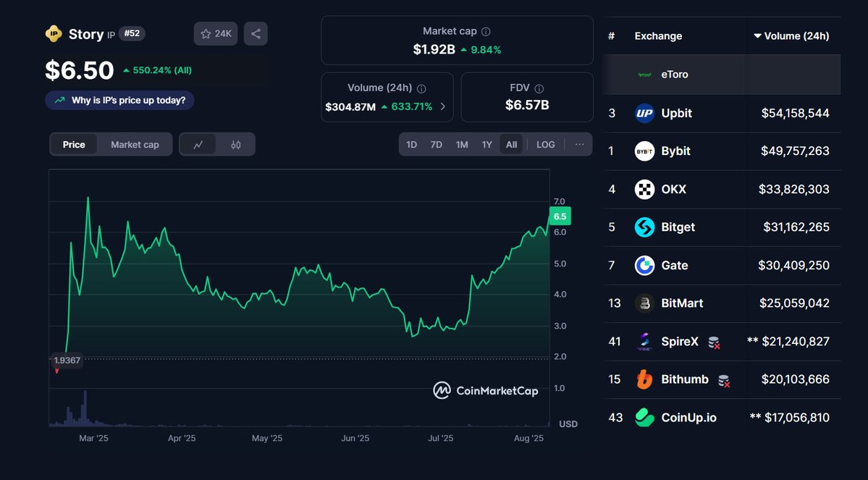
Task: Set chart range to 7D
Action: [437, 145]
